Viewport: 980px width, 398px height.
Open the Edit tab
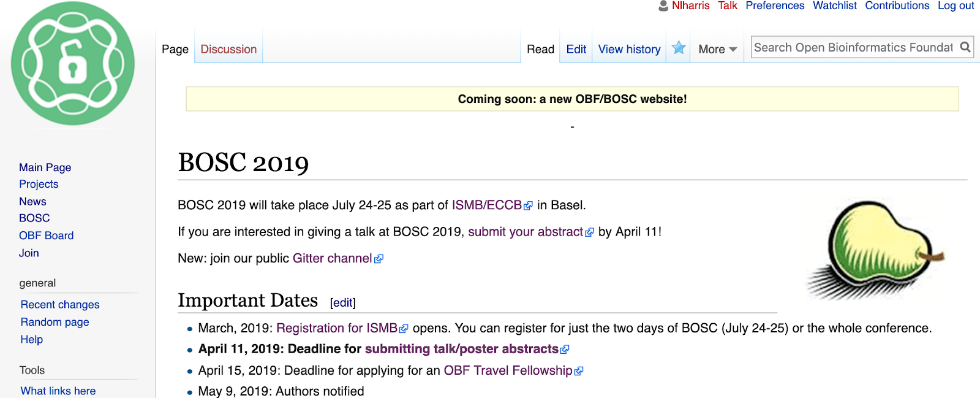click(576, 49)
